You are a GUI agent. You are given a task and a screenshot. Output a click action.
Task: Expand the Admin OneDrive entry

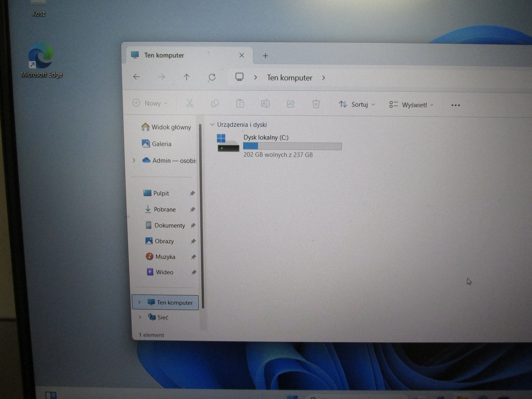(134, 160)
